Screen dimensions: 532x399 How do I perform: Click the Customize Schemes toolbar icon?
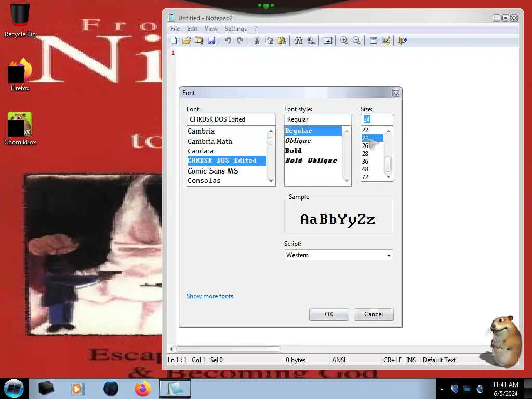pos(386,41)
